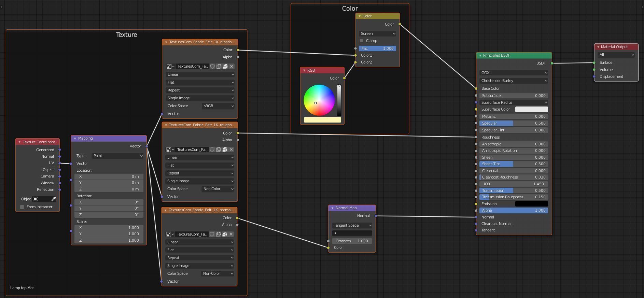Open Linear interpolation dropdown in albedo node
Viewport: 644px width, 298px height.
click(200, 74)
